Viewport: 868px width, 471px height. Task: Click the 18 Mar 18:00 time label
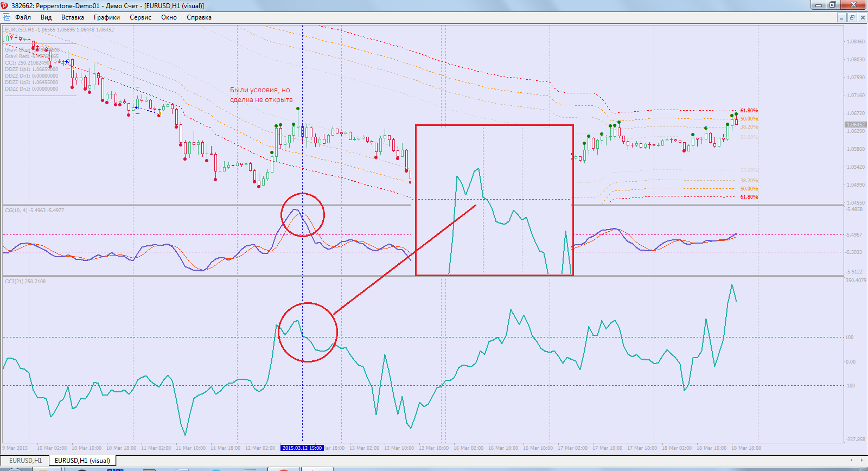[x=746, y=448]
